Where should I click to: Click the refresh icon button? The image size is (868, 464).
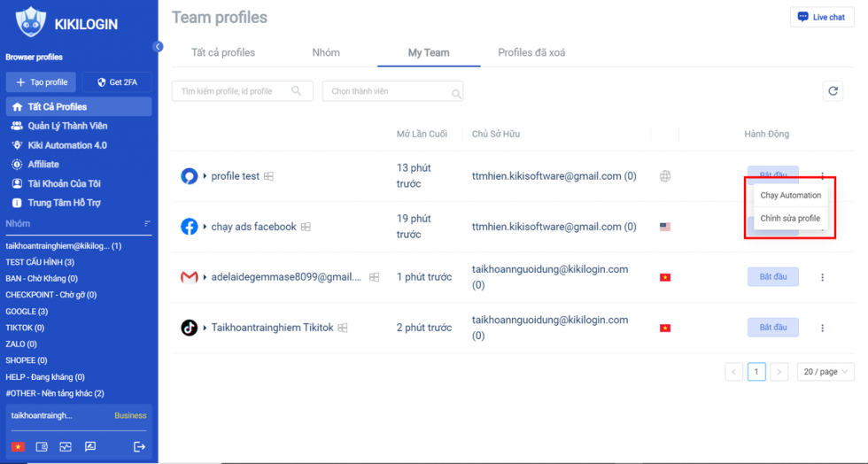coord(833,91)
